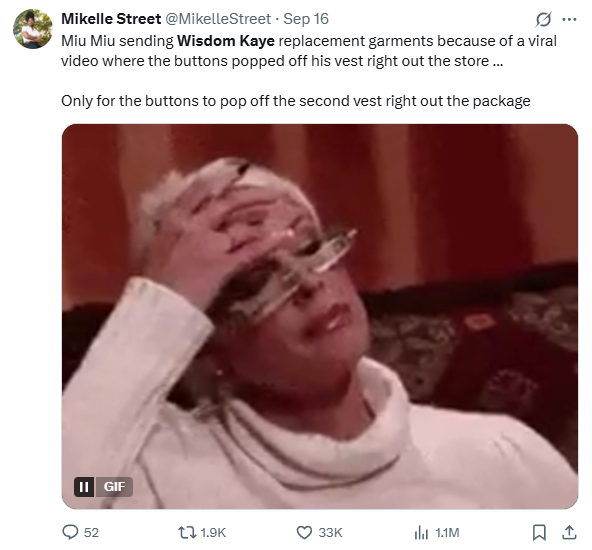This screenshot has height=550, width=592.
Task: Click the 1.1M views count
Action: pyautogui.click(x=447, y=533)
